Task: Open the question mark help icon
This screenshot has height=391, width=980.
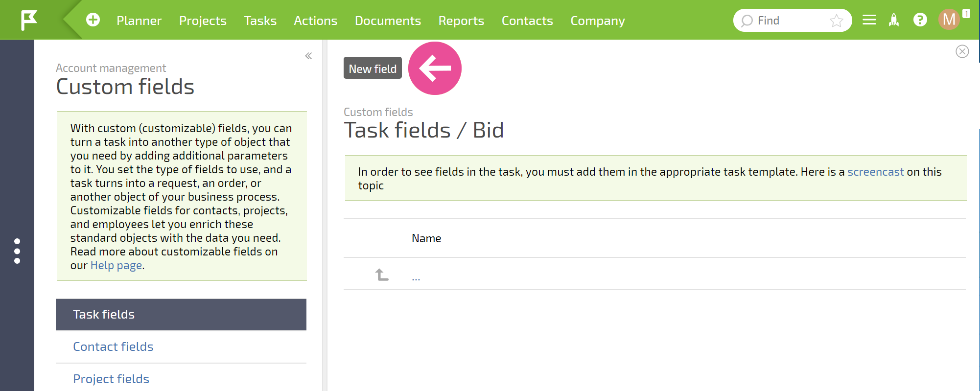Action: [x=920, y=20]
